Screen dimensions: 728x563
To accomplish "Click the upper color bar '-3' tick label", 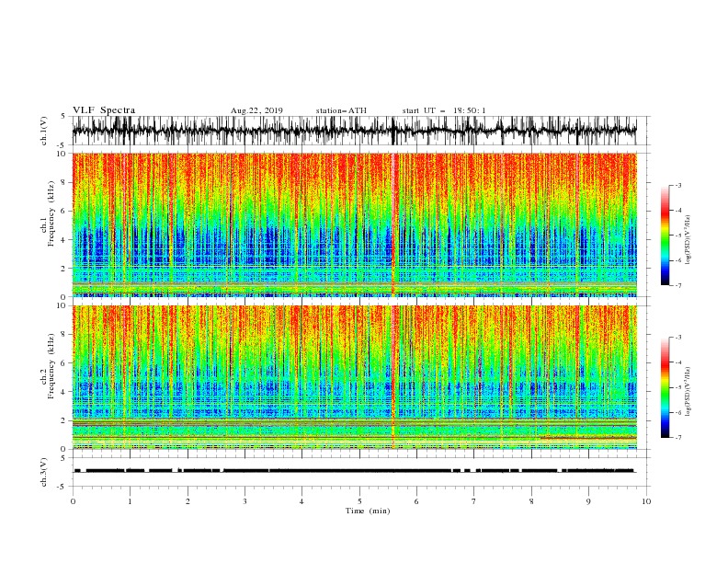I will point(677,185).
